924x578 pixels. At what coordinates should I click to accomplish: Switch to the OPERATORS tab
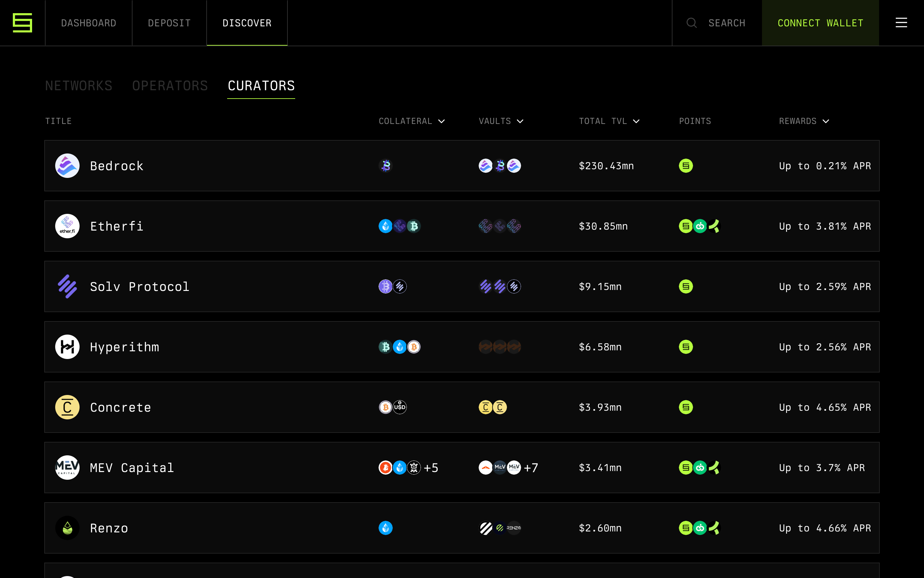click(170, 86)
